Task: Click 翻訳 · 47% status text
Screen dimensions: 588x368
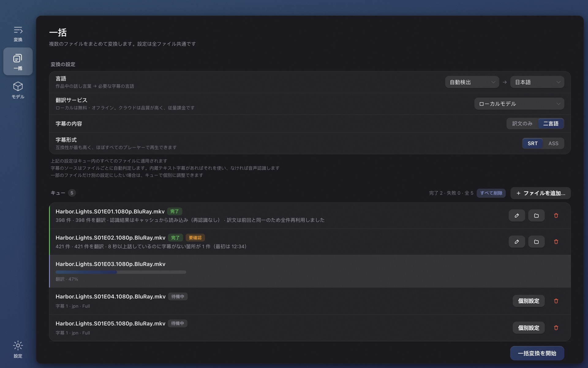Action: point(67,279)
